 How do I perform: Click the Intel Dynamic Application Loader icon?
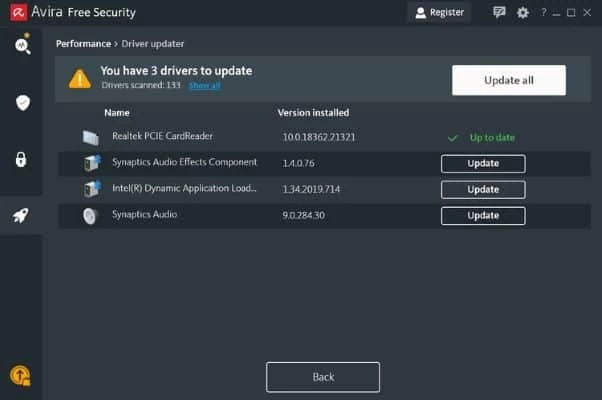92,189
